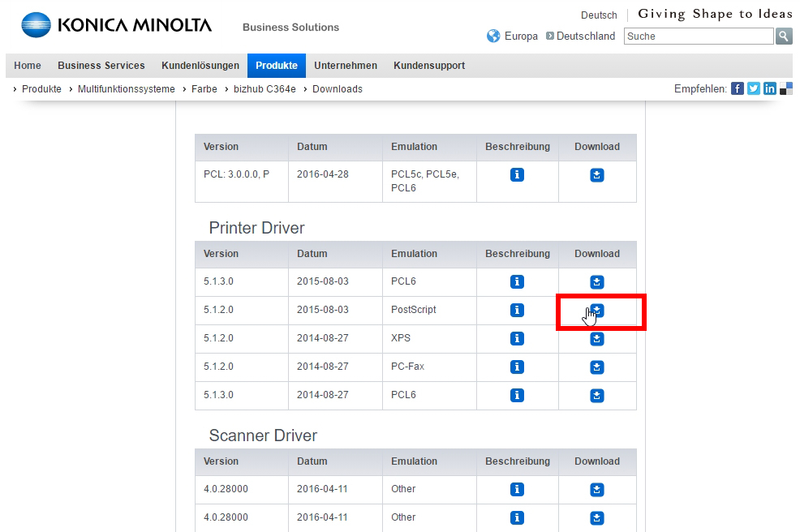Open info for PCL 3.0.0.0 driver
The height and width of the screenshot is (532, 800).
point(517,175)
